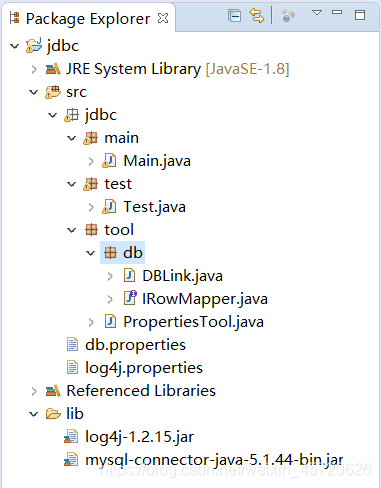Select the main package label
This screenshot has height=488, width=381.
click(x=121, y=138)
